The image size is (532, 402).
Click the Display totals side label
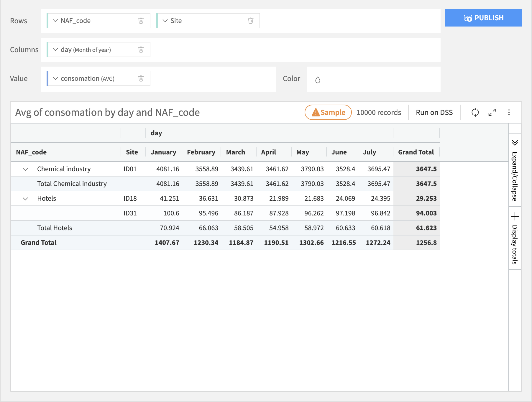point(515,245)
